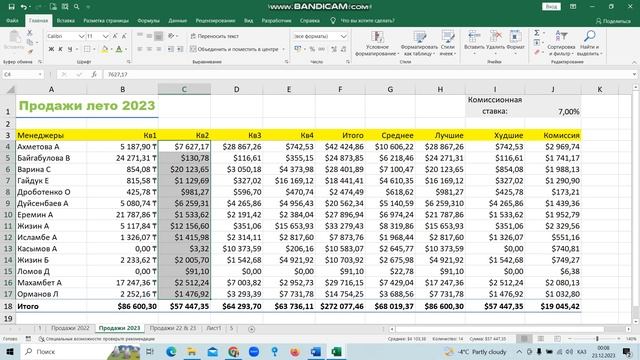Adjust the zoom slider

point(597,339)
